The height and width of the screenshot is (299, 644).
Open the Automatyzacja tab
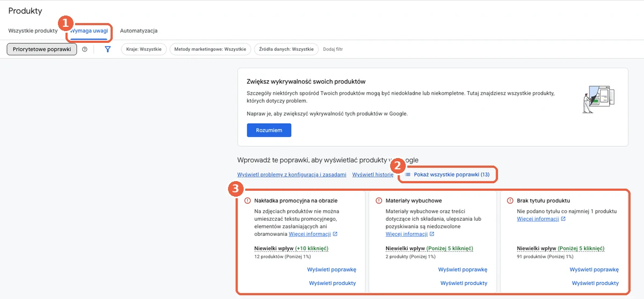point(139,31)
